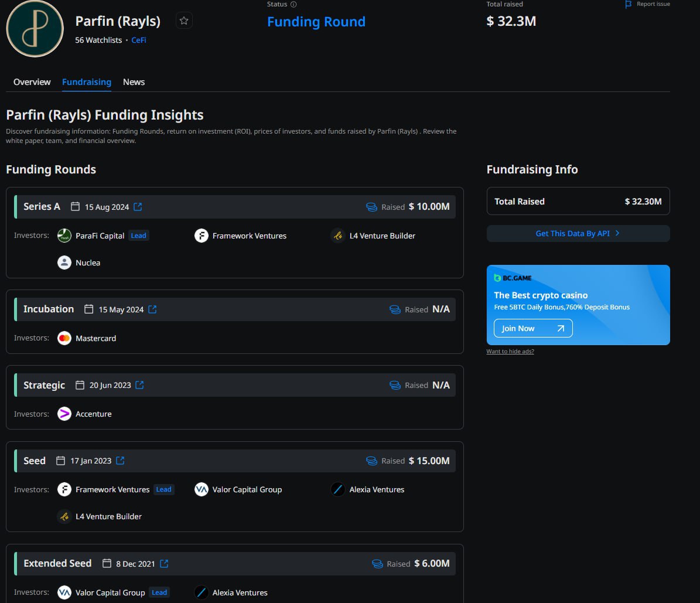Click Valor Capital Group logo in Seed
Screen dimensions: 700x603
click(202, 489)
